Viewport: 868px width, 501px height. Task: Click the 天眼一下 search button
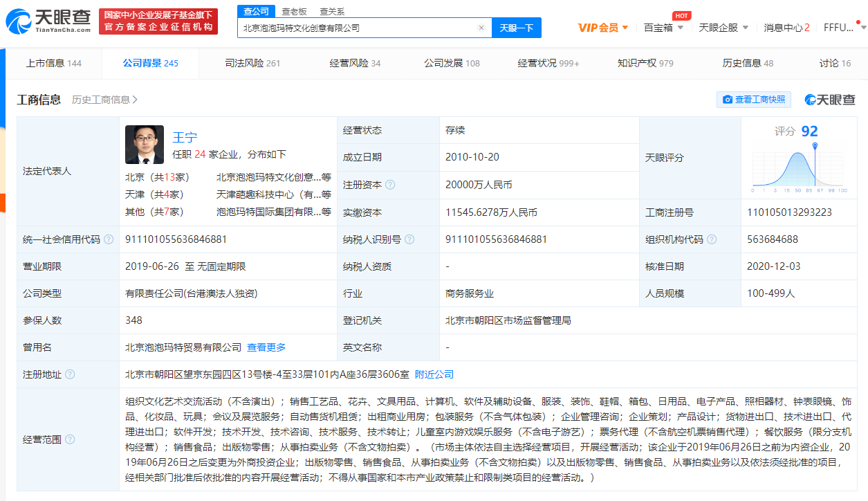(517, 28)
